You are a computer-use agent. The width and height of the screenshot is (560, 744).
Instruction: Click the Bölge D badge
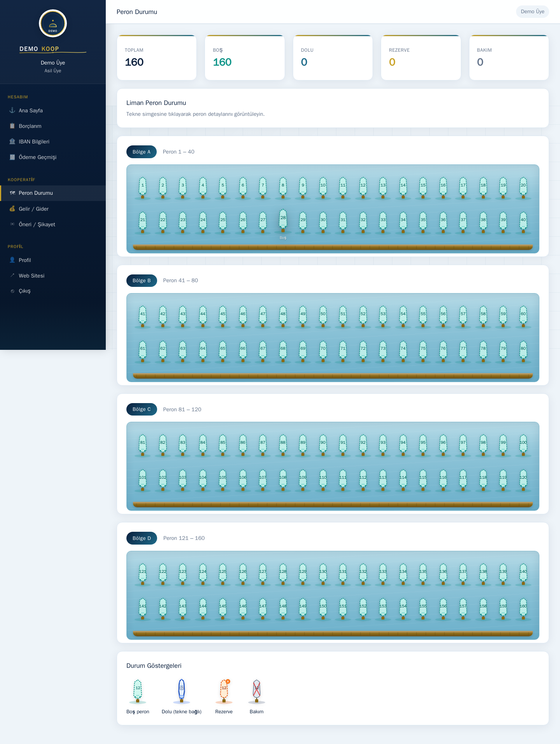(x=142, y=538)
